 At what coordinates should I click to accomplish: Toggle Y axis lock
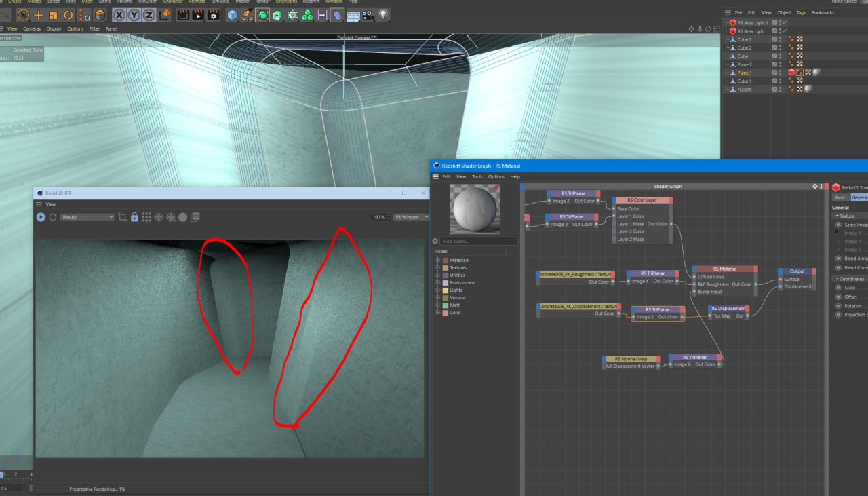click(134, 15)
